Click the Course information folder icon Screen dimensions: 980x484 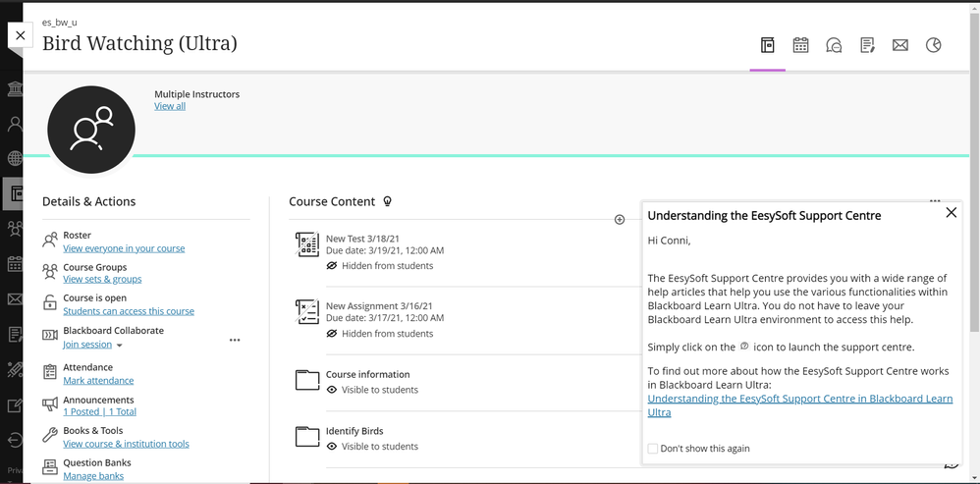[x=307, y=380]
